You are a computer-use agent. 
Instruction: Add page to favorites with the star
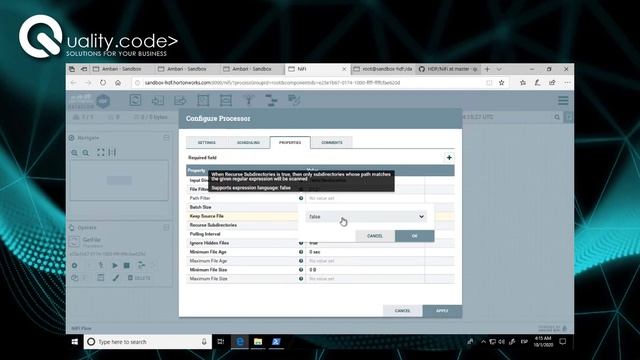[x=502, y=83]
